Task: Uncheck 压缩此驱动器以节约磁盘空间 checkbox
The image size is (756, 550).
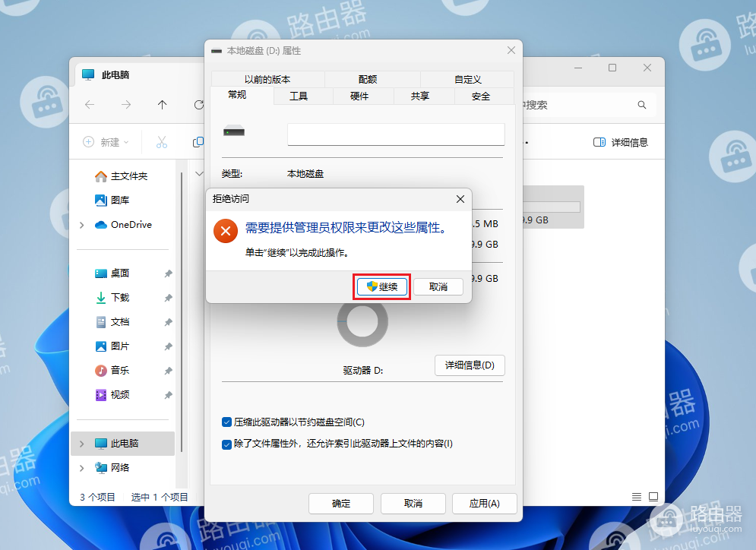Action: point(226,422)
